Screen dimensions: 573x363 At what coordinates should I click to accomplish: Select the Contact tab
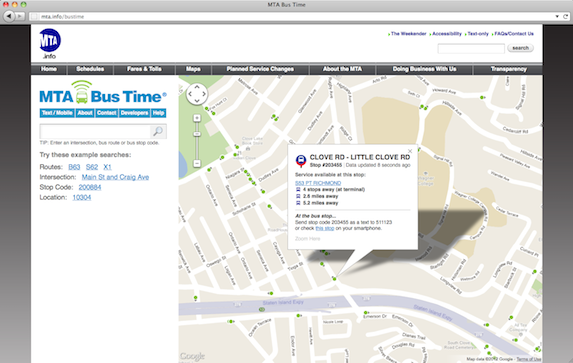point(106,113)
